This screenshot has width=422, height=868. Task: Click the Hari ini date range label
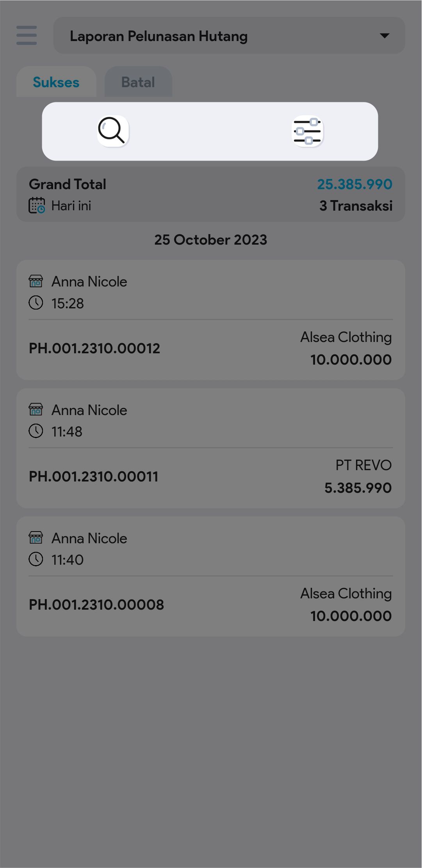tap(71, 206)
